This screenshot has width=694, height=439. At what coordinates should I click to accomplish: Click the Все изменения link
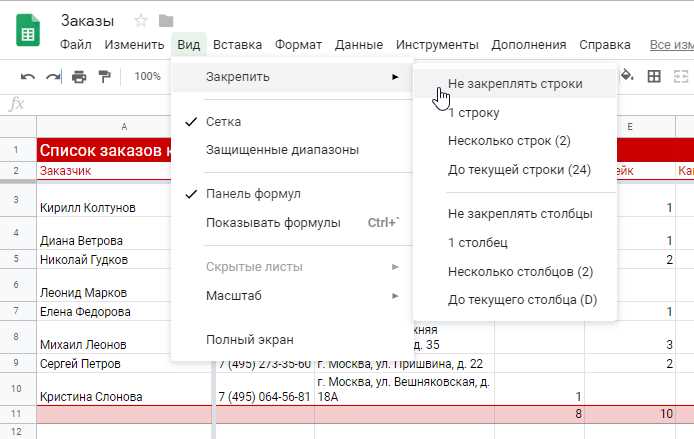671,45
